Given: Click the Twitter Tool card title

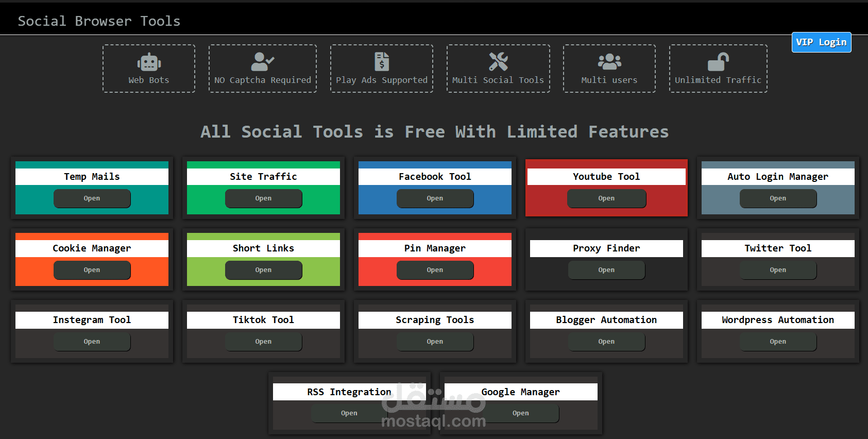Looking at the screenshot, I should [778, 248].
